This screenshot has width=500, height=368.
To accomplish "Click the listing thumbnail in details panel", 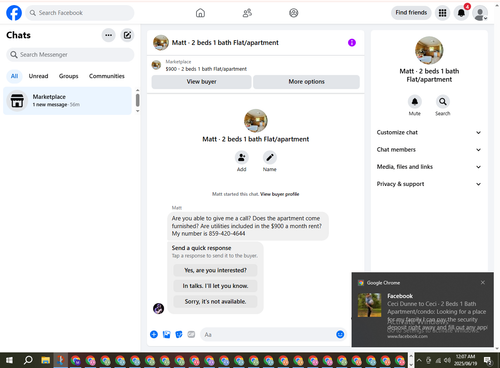I will coord(429,50).
